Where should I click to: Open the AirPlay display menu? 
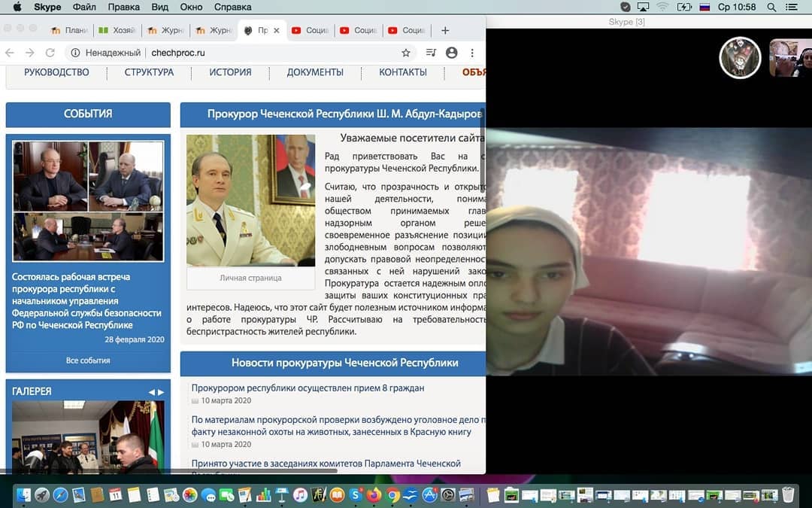coord(644,7)
